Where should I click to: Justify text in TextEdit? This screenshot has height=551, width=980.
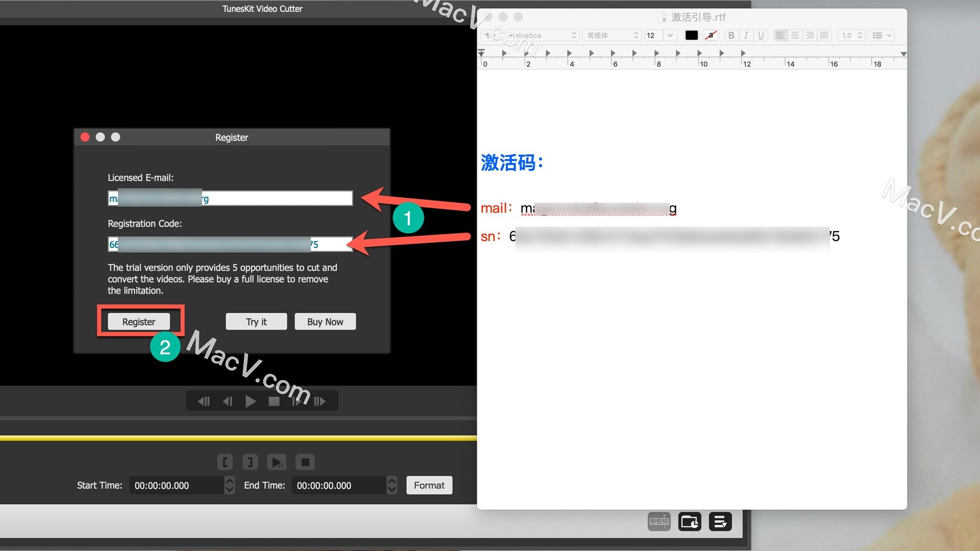click(x=824, y=35)
